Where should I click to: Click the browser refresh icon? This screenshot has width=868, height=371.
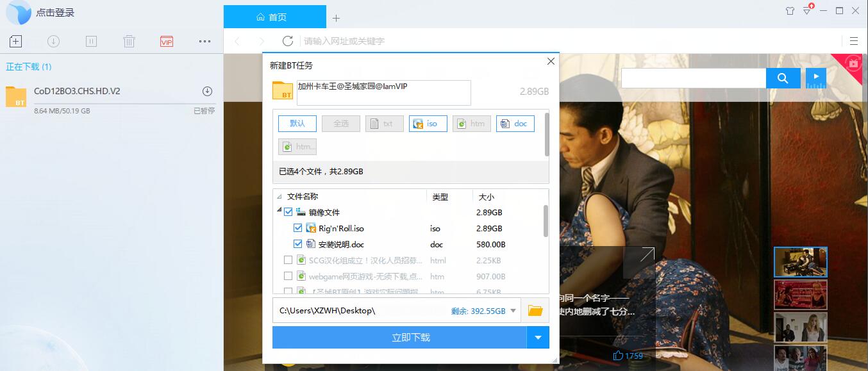[288, 41]
